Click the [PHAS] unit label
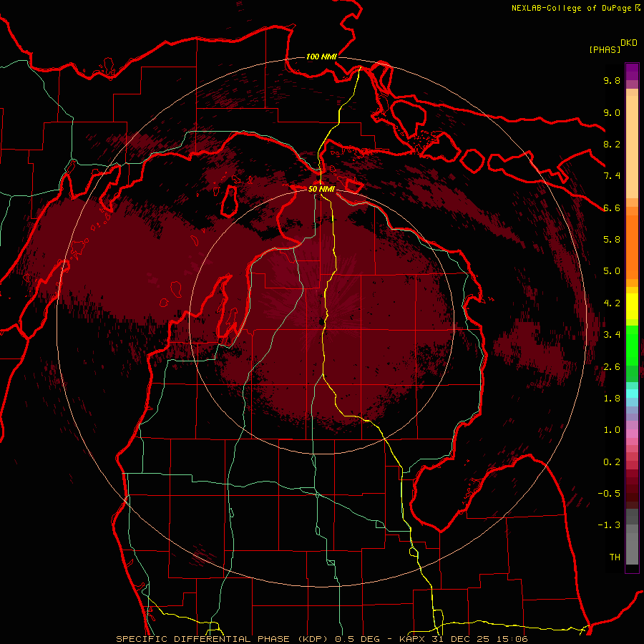Viewport: 644px width, 644px height. [605, 50]
